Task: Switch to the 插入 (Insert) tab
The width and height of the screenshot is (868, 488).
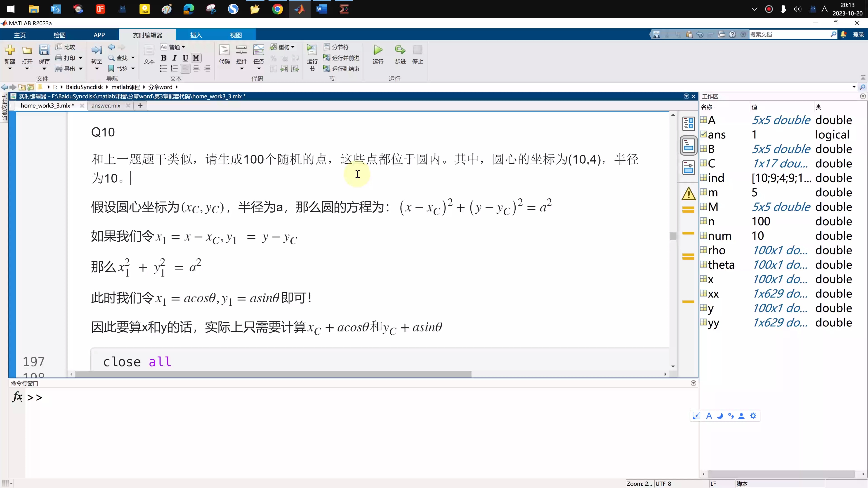Action: [196, 35]
